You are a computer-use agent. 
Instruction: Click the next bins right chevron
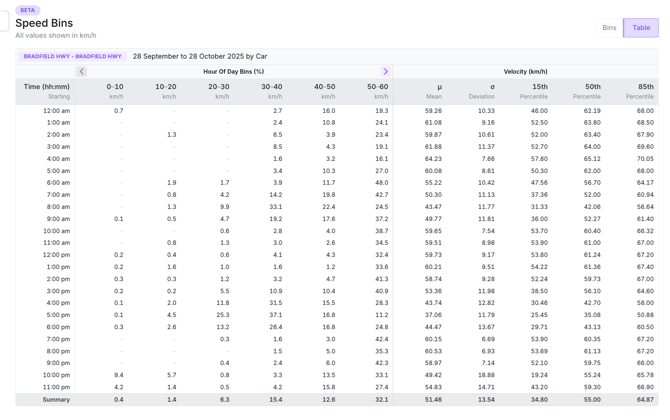coord(386,72)
